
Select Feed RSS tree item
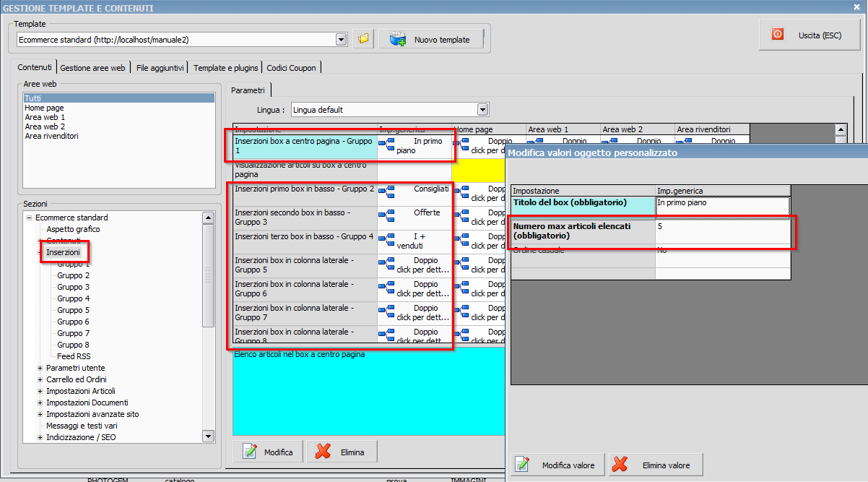click(x=74, y=356)
